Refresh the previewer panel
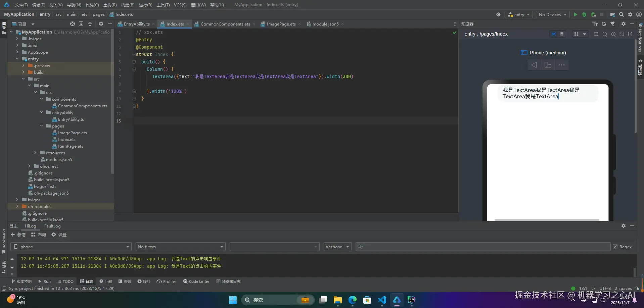Image resolution: width=644 pixels, height=308 pixels. click(x=604, y=24)
